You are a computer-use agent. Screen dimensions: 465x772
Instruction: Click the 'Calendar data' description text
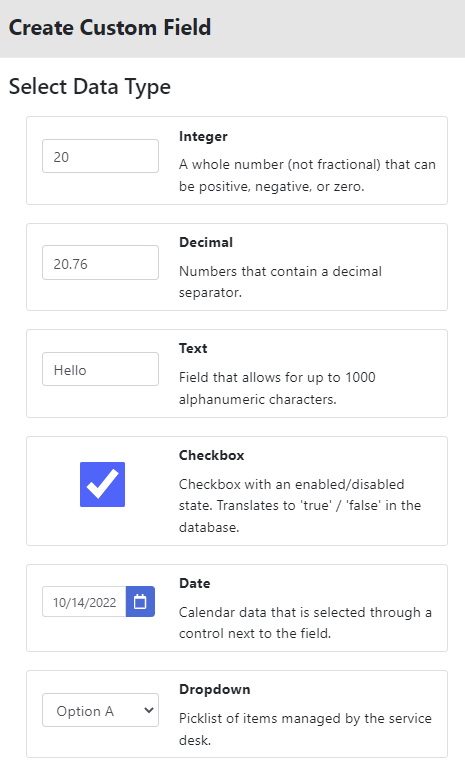pos(305,623)
